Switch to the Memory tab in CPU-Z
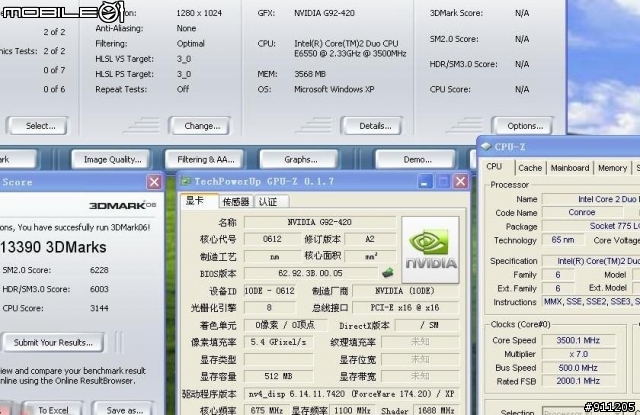Screen dimensions: 640x415 (x=612, y=168)
